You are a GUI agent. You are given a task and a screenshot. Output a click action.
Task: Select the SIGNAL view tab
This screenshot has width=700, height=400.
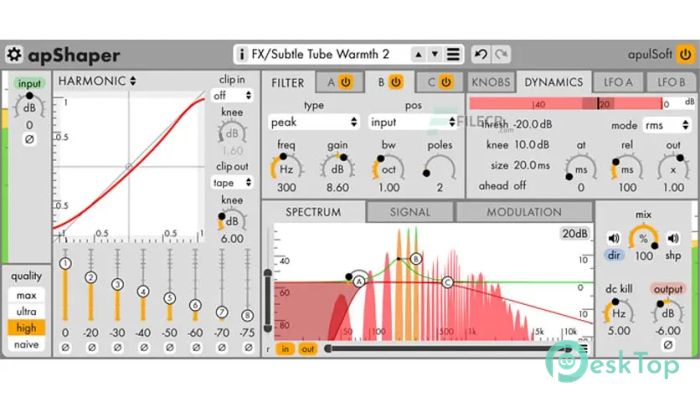(x=410, y=212)
